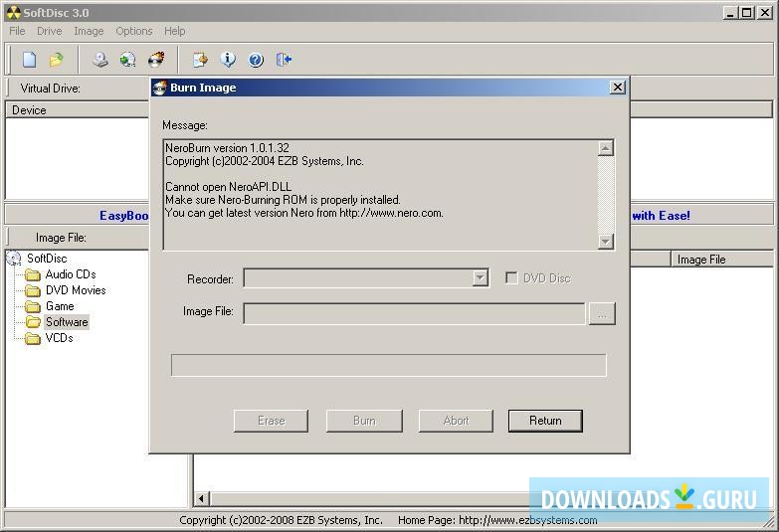779x532 pixels.
Task: Click the 'Virtual Drive:' label
Action: click(x=50, y=89)
